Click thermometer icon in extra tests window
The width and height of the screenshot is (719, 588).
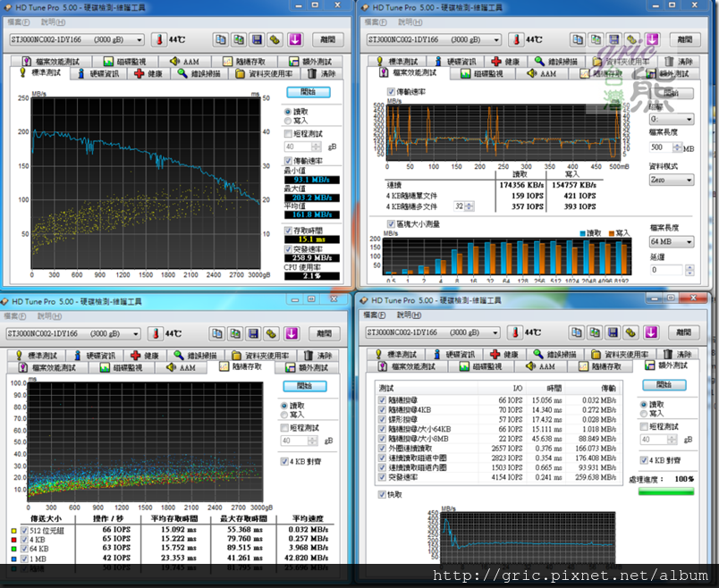coord(515,332)
